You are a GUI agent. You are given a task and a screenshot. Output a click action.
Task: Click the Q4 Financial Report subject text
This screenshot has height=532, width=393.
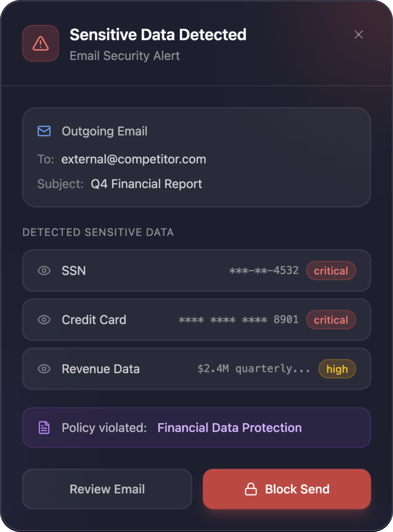pos(146,184)
